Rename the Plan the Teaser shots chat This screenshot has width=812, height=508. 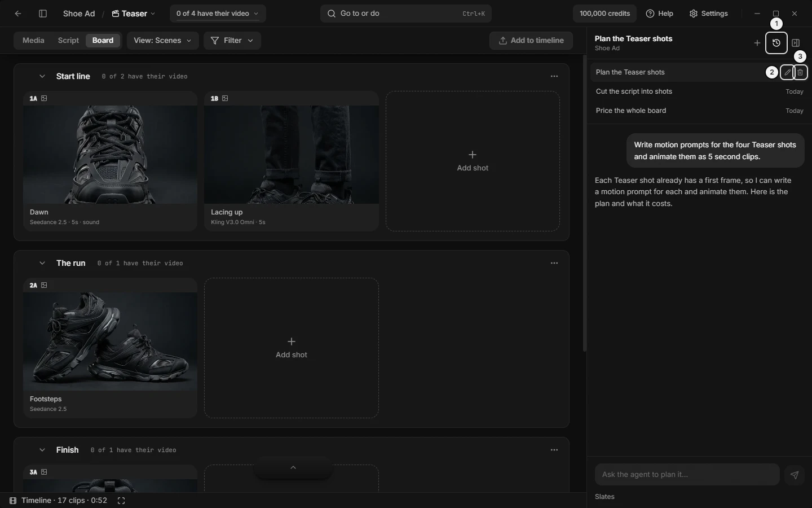click(787, 72)
